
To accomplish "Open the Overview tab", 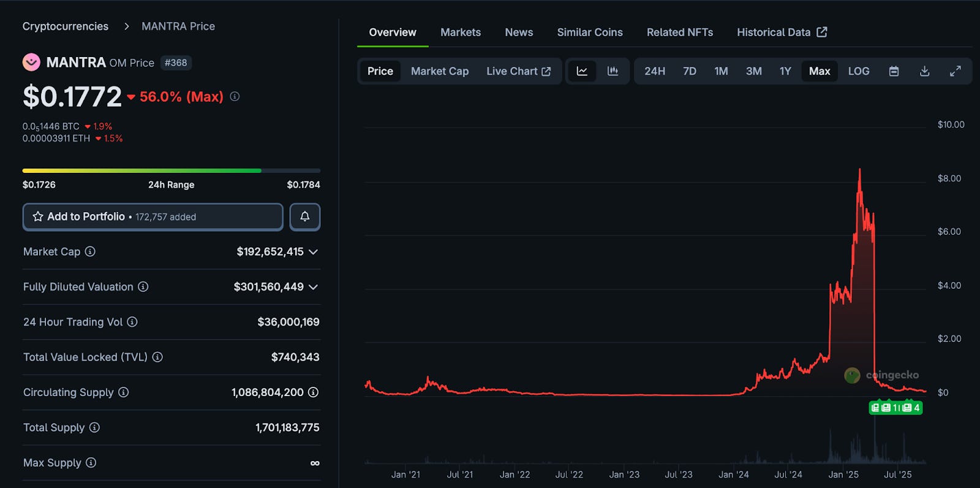I will [x=393, y=32].
